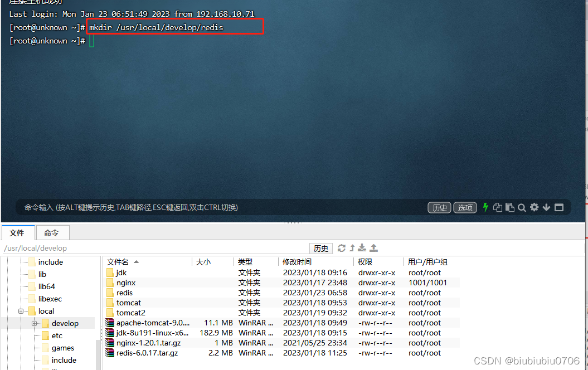588x370 pixels.
Task: Open command history with the 历史 button
Action: (439, 207)
